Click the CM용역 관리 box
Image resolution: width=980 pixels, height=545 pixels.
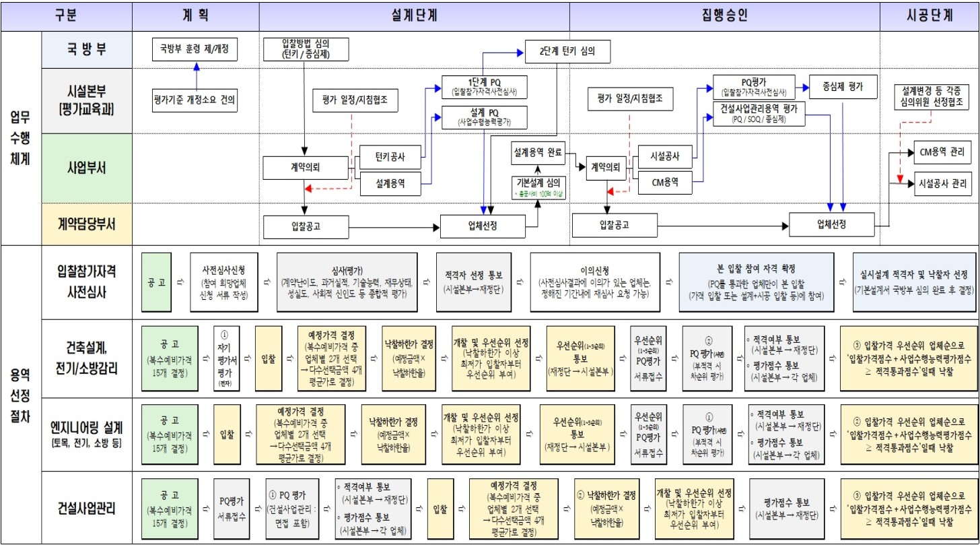pyautogui.click(x=942, y=152)
